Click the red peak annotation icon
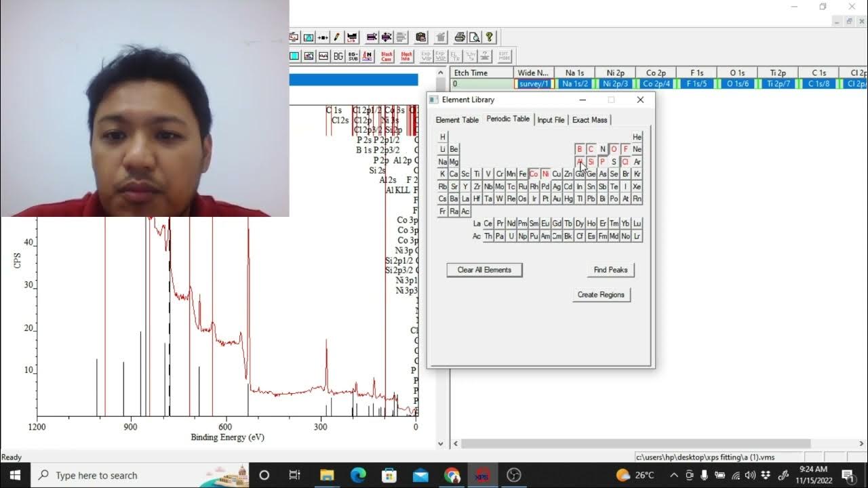The image size is (868, 488). tap(368, 56)
